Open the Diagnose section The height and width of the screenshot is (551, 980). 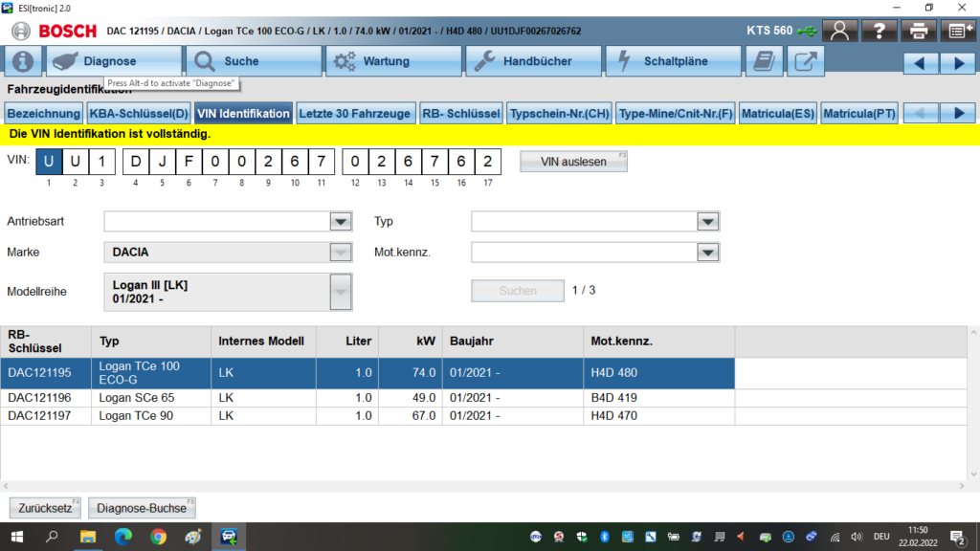tap(114, 61)
